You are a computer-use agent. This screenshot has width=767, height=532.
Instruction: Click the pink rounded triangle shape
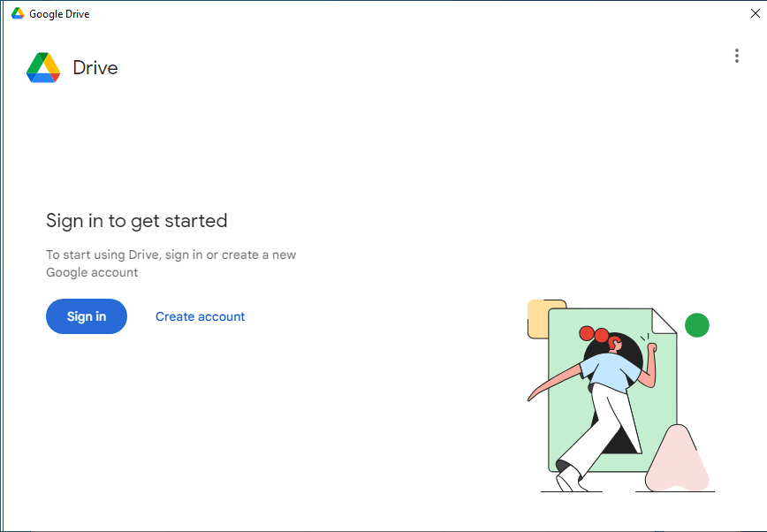pyautogui.click(x=678, y=460)
